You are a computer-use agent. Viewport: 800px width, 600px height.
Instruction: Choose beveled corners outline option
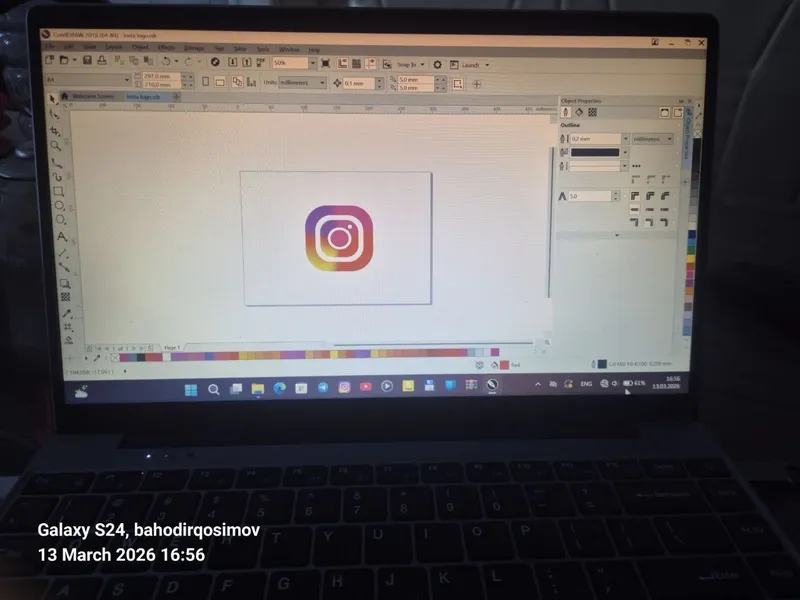[665, 196]
